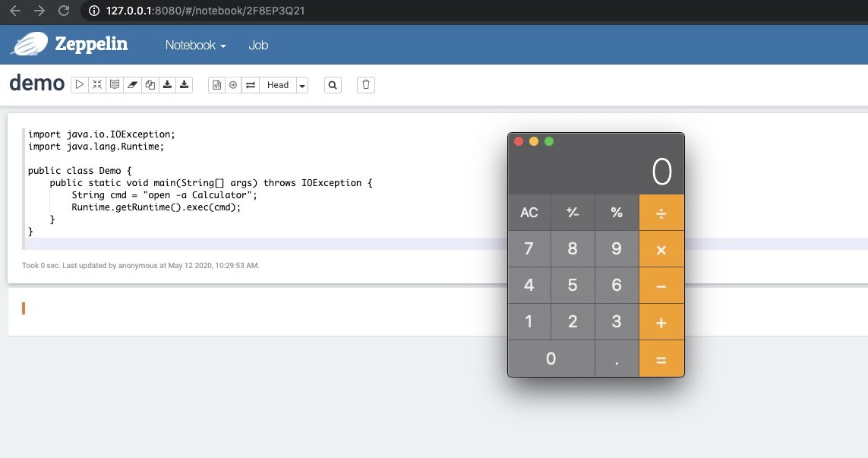
Task: Move note to trash with trash icon
Action: [x=366, y=85]
